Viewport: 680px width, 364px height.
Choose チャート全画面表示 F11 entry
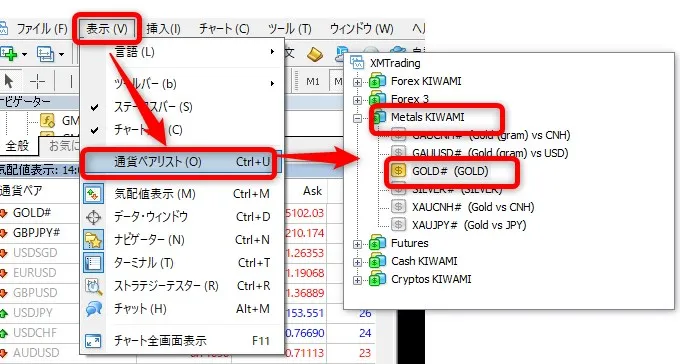182,341
